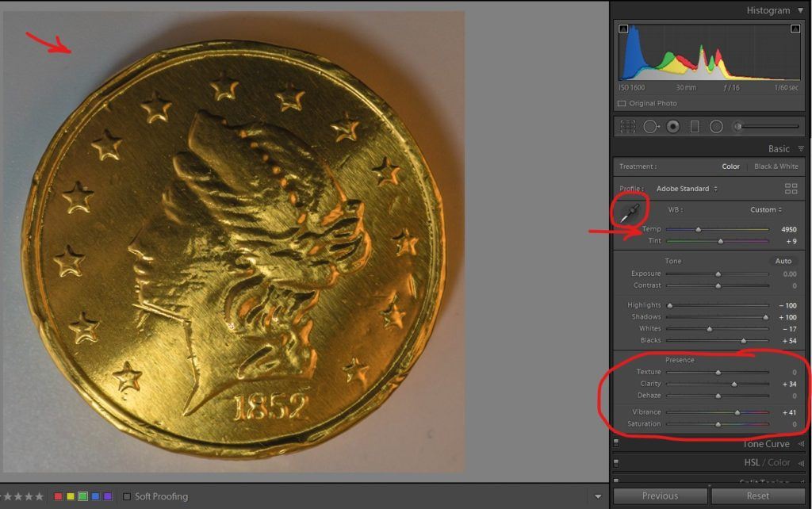The width and height of the screenshot is (812, 509).
Task: Select the White Balance eyedropper tool
Action: tap(631, 212)
